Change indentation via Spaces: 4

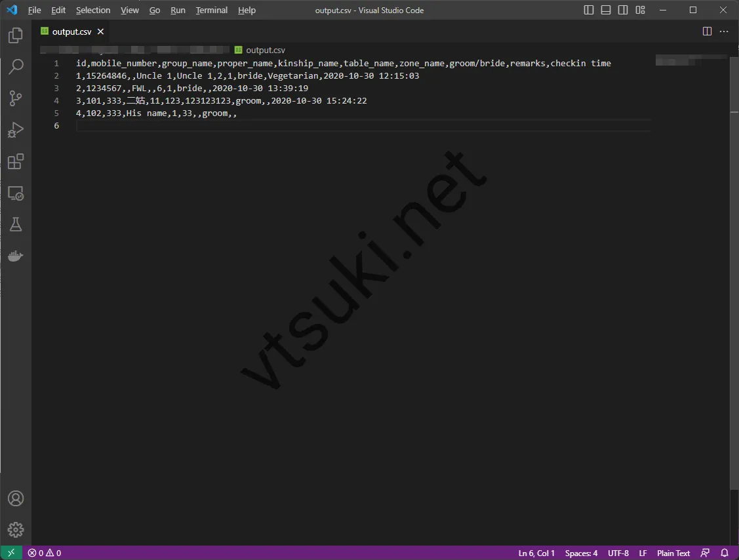(x=581, y=553)
